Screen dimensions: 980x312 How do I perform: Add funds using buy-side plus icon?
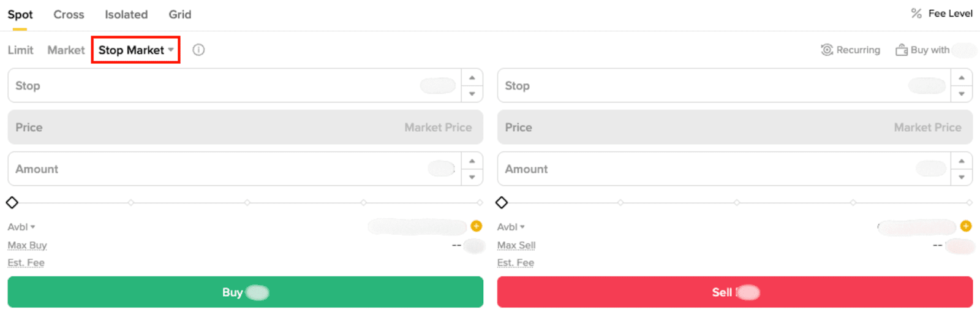pos(476,226)
